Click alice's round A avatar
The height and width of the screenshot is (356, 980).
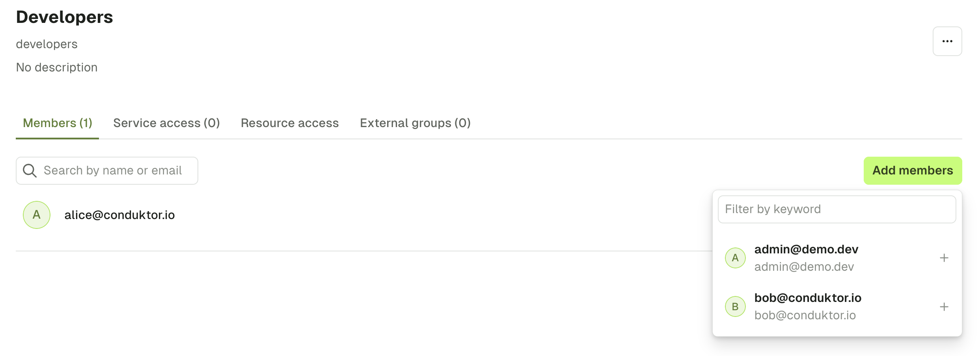37,215
